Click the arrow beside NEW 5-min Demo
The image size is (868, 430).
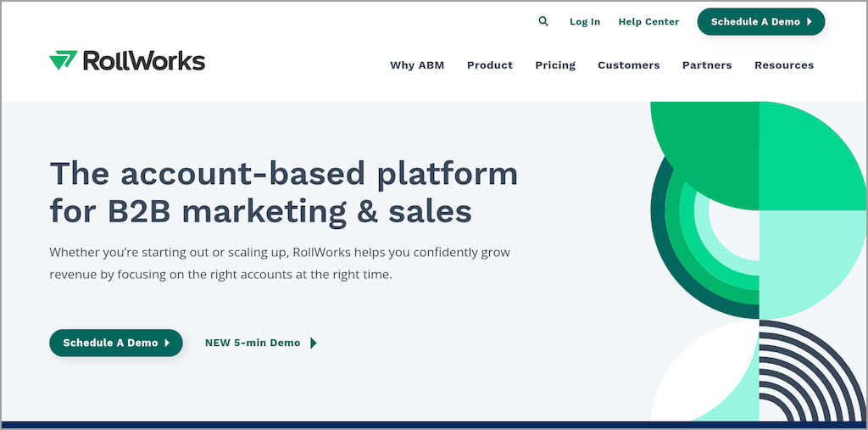[x=314, y=343]
